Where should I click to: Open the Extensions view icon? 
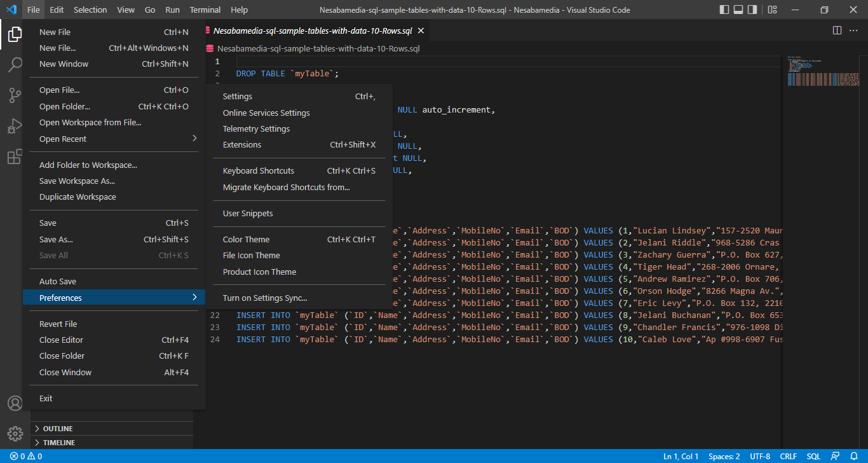point(15,156)
